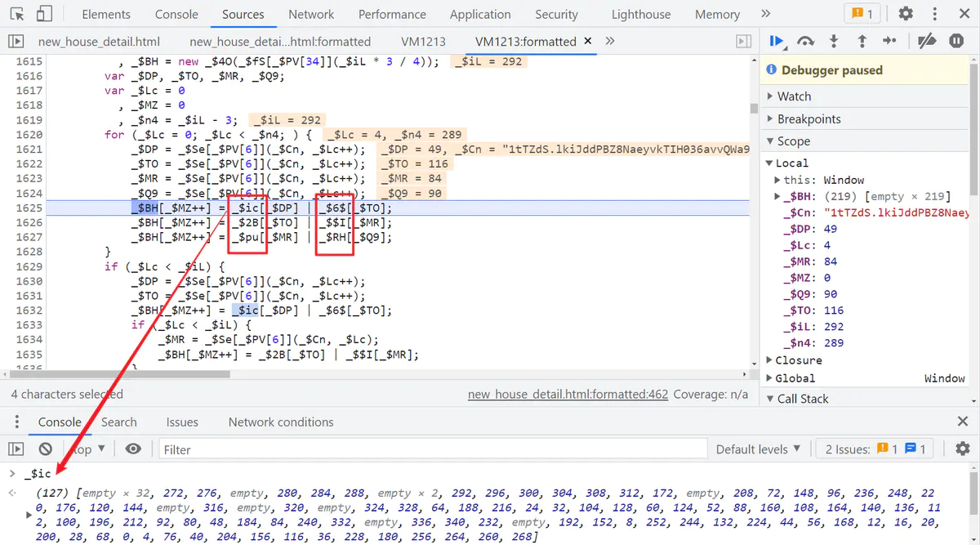This screenshot has height=545, width=980.
Task: Toggle the device toolbar icon
Action: pyautogui.click(x=44, y=14)
